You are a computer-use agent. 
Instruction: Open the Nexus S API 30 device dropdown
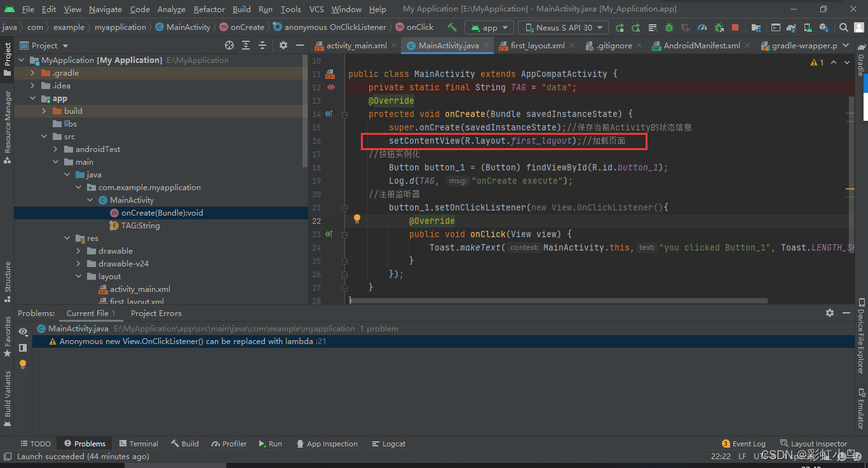pyautogui.click(x=564, y=27)
